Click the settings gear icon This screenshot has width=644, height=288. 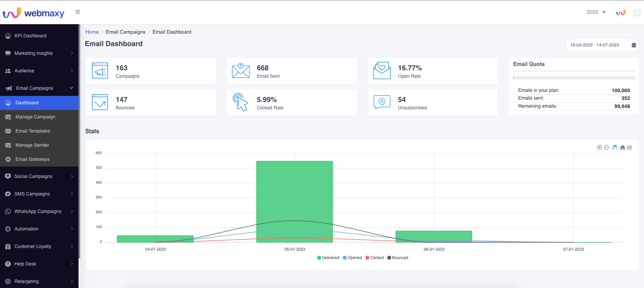coord(637,12)
